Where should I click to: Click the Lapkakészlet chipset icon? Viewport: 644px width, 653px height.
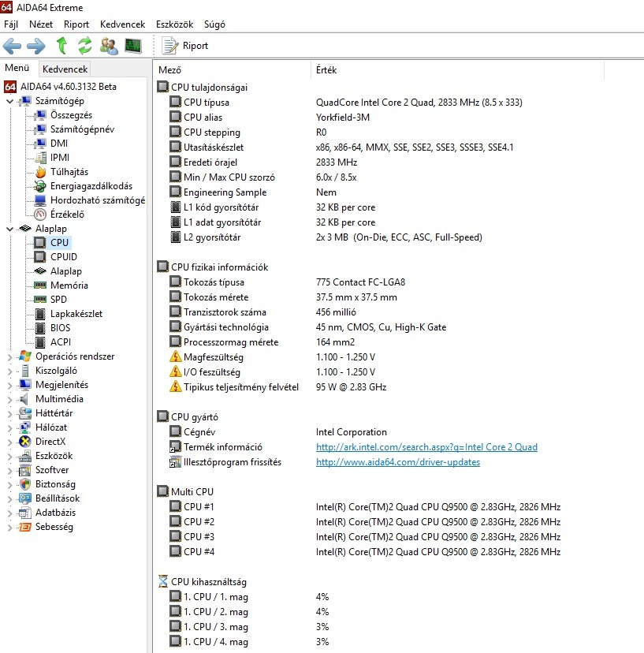pyautogui.click(x=40, y=314)
